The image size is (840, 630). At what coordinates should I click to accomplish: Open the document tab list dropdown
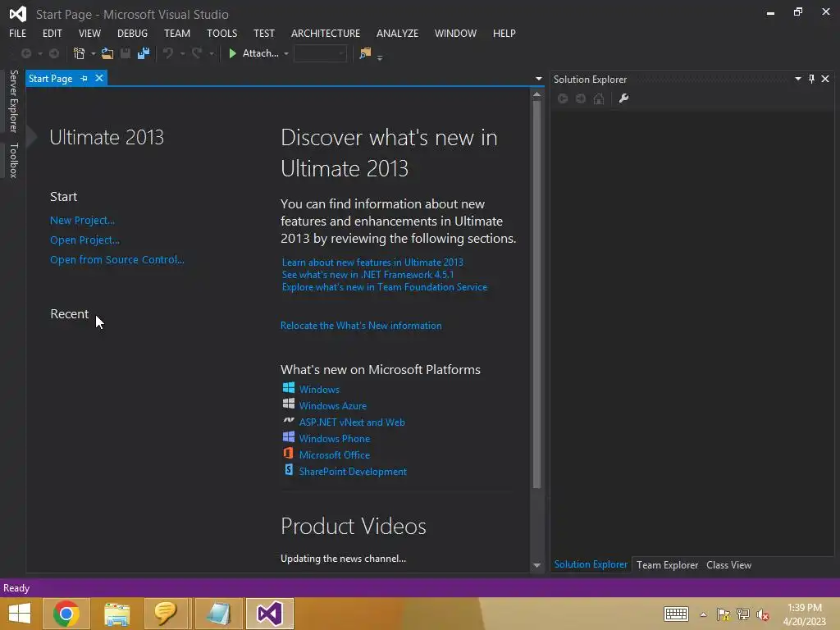pos(538,79)
